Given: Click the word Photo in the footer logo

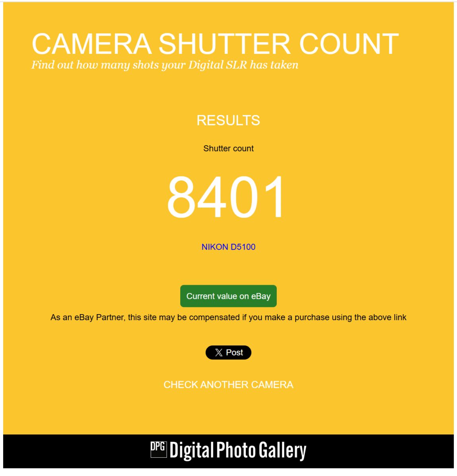Looking at the screenshot, I should click(x=236, y=451).
